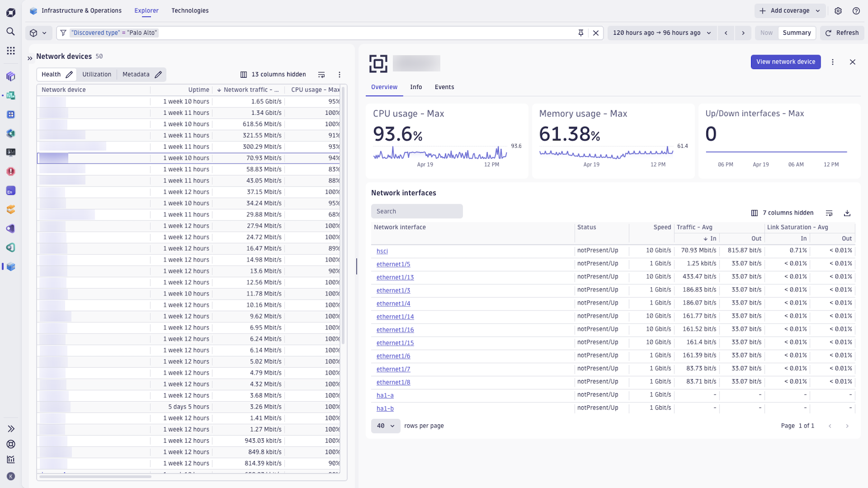Close the device detail panel
The image size is (868, 488).
pyautogui.click(x=852, y=62)
